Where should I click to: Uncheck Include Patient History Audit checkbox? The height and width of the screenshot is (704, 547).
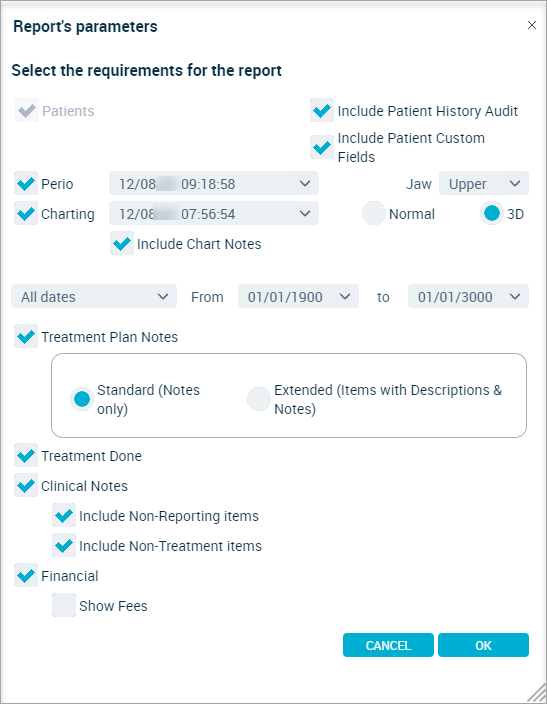click(322, 110)
